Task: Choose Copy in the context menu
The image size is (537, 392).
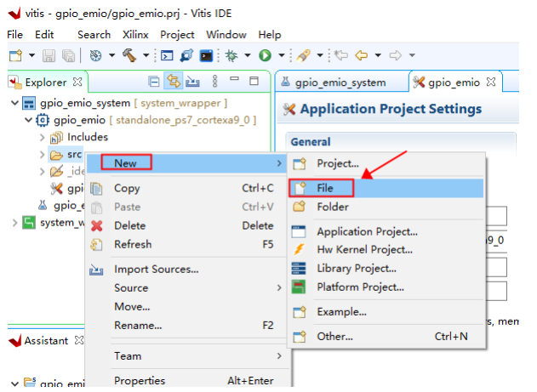Action: point(186,188)
